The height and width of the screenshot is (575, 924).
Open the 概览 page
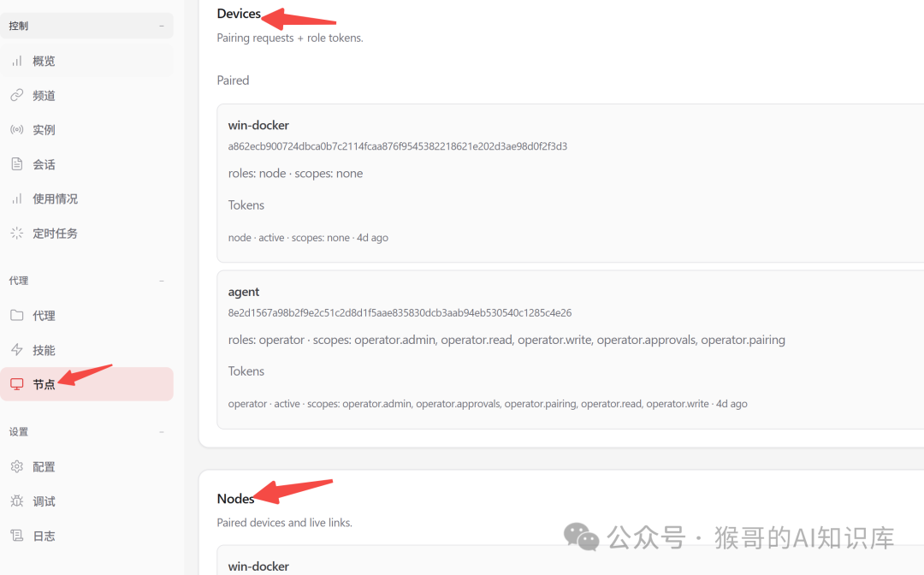pyautogui.click(x=86, y=61)
